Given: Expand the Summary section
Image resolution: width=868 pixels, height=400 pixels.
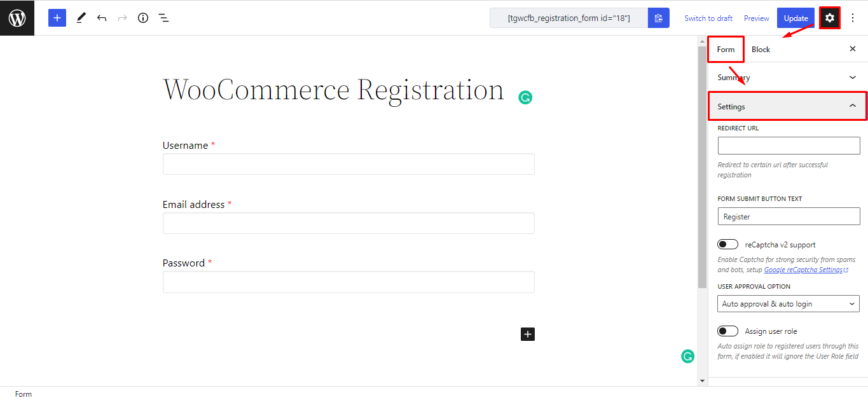Looking at the screenshot, I should pos(787,77).
